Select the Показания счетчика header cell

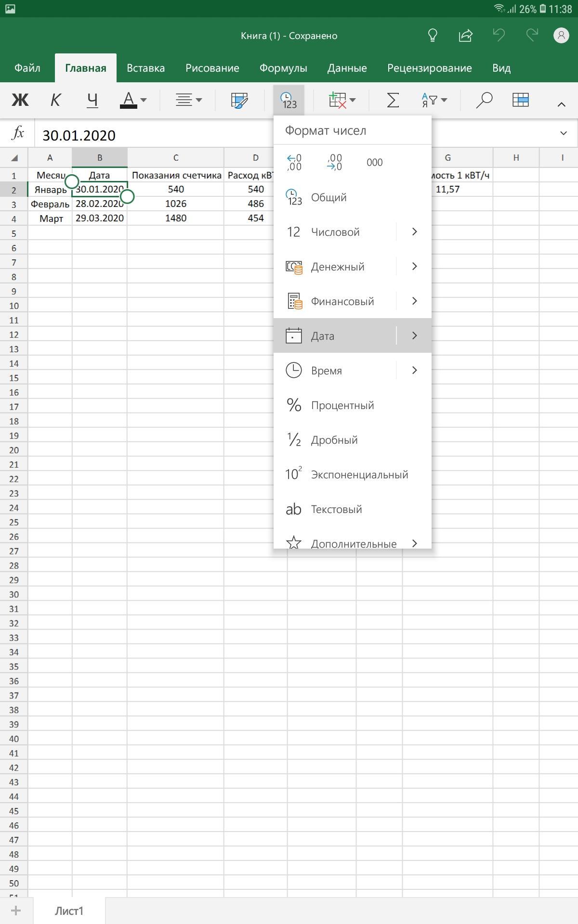(176, 175)
